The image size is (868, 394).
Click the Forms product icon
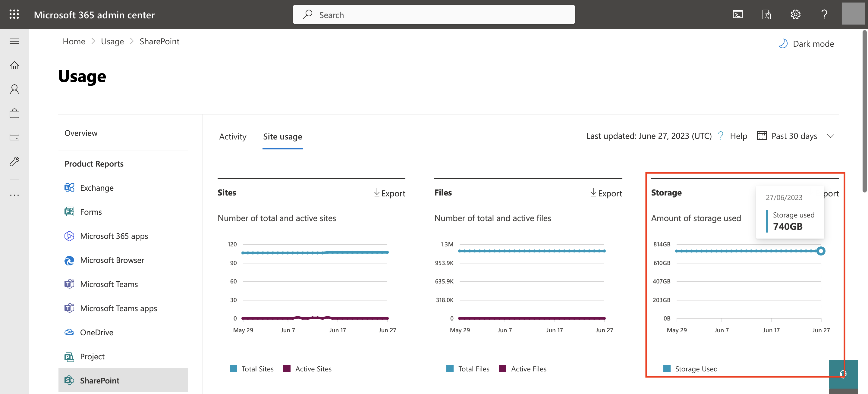pos(69,212)
